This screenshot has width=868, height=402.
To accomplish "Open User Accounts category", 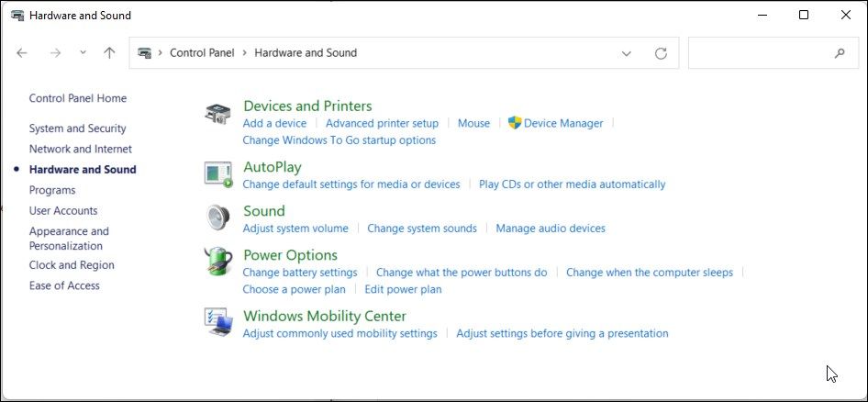I will [x=63, y=210].
